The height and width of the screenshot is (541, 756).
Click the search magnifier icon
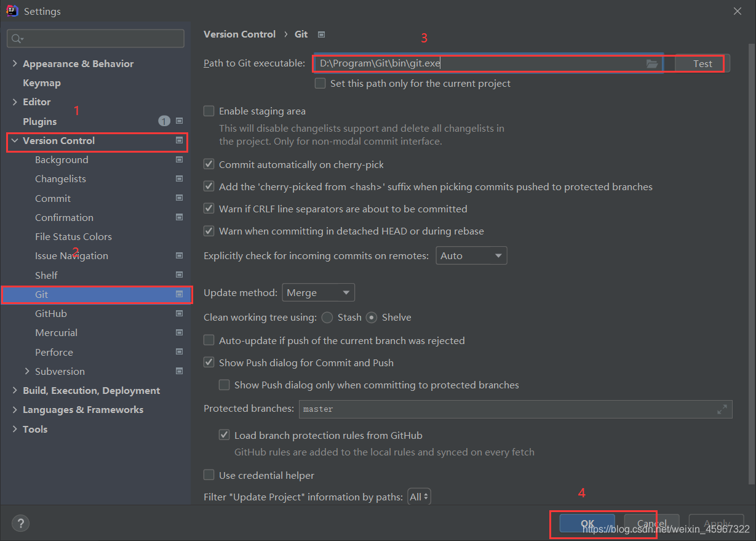pyautogui.click(x=17, y=39)
